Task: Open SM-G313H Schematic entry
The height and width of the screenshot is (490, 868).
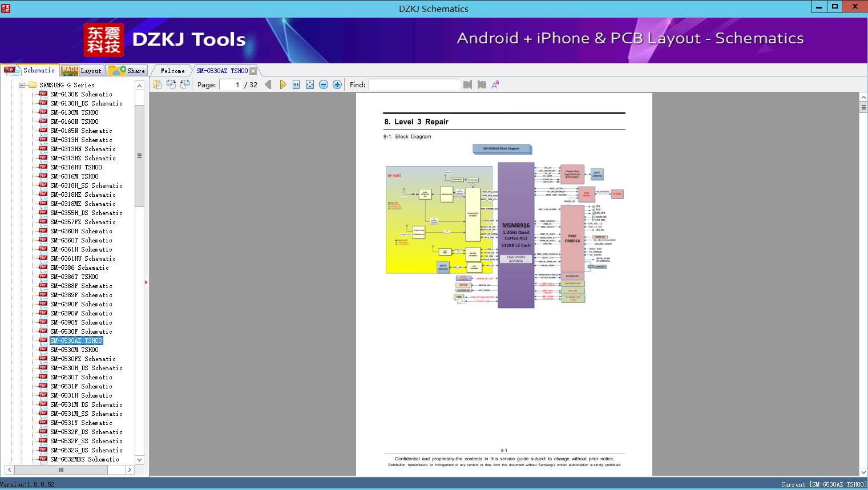Action: point(81,140)
